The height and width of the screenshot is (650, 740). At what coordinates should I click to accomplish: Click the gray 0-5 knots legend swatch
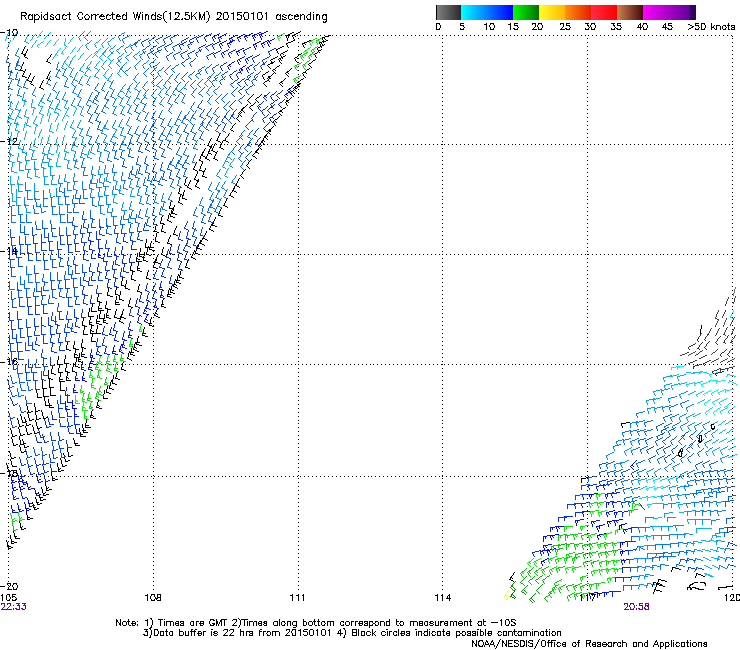click(448, 12)
